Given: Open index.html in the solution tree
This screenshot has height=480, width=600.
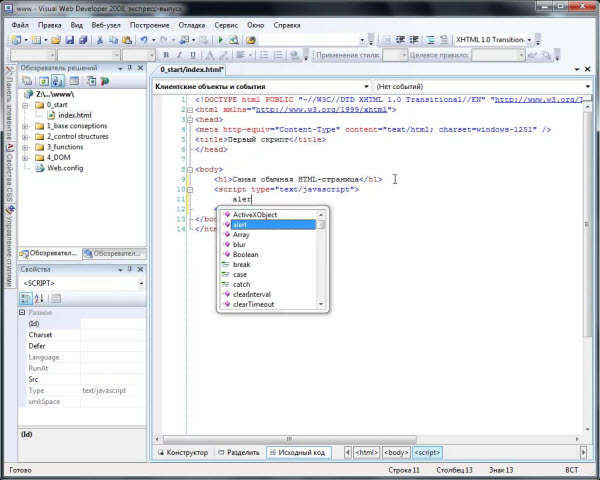Looking at the screenshot, I should point(74,115).
